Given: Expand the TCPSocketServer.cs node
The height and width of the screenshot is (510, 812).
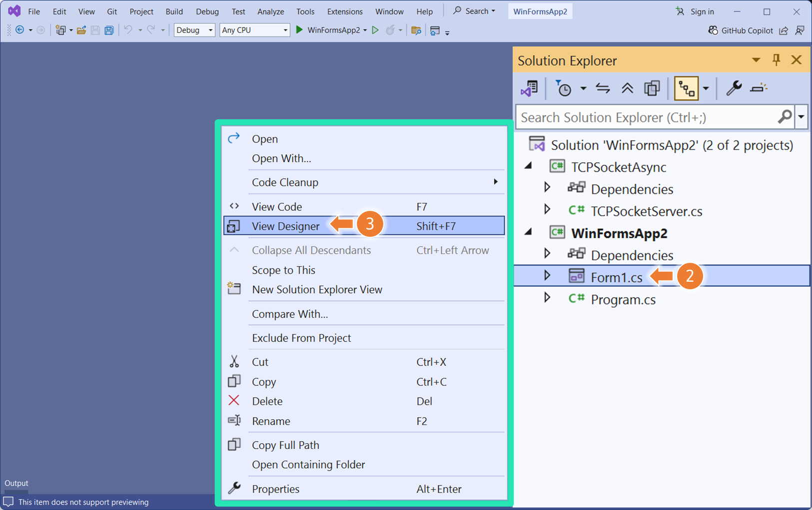Looking at the screenshot, I should (547, 209).
